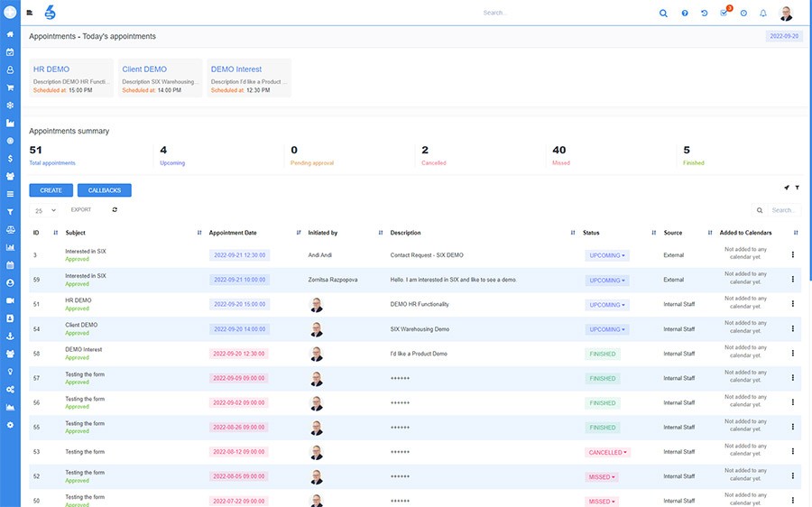The image size is (812, 507).
Task: Click the Total appointments summary link
Action: [52, 163]
